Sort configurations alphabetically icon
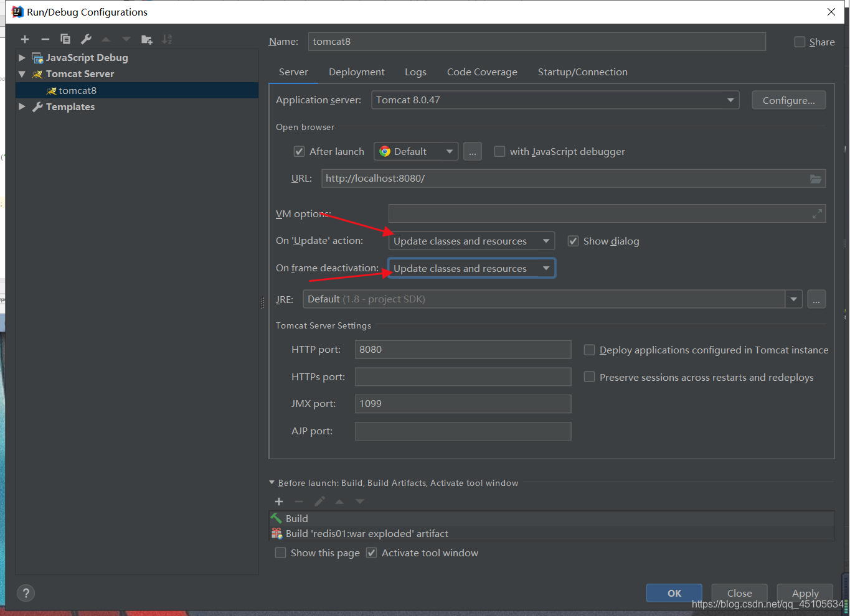850x616 pixels. 167,39
